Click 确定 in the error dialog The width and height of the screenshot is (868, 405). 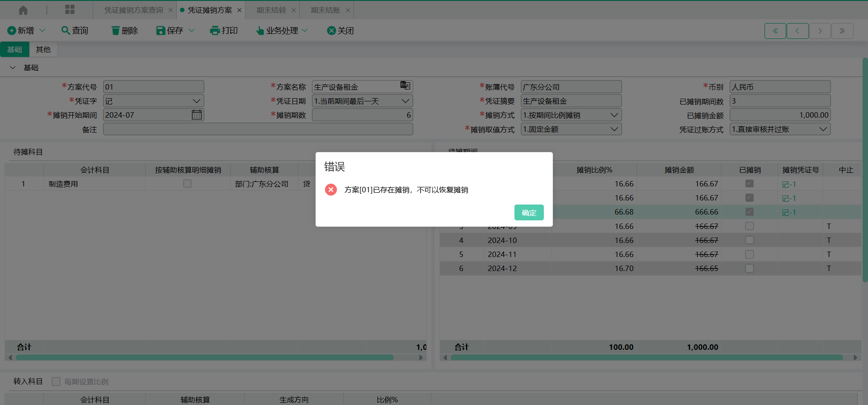click(x=529, y=212)
